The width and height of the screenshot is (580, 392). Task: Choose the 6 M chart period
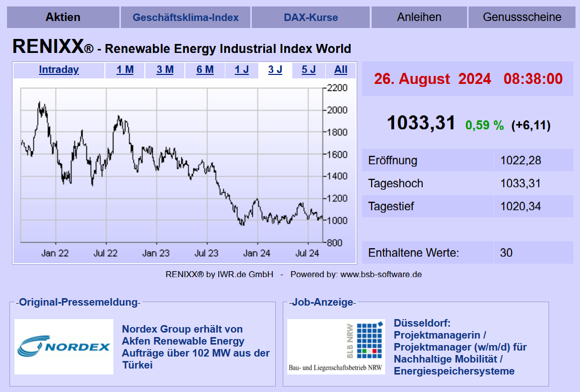click(205, 70)
